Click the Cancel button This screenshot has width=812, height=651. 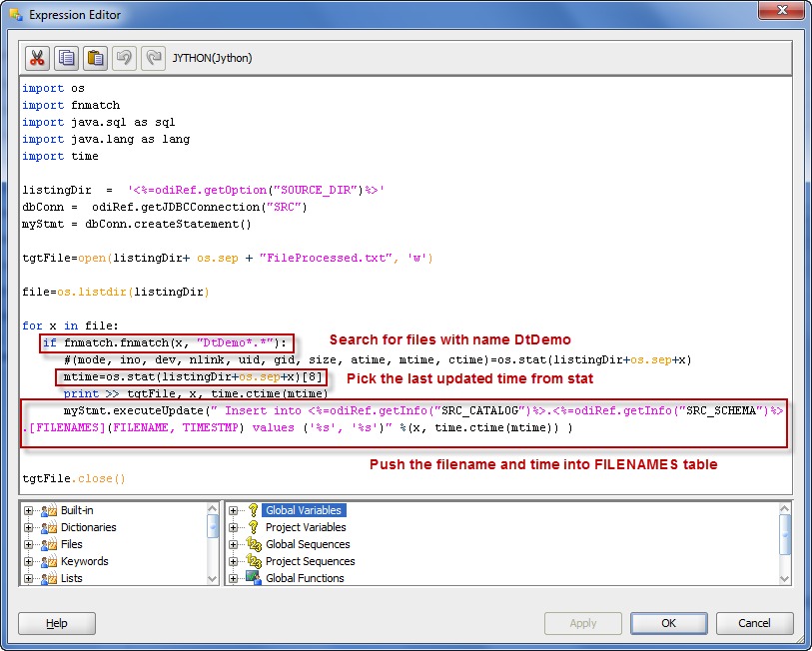pos(754,623)
